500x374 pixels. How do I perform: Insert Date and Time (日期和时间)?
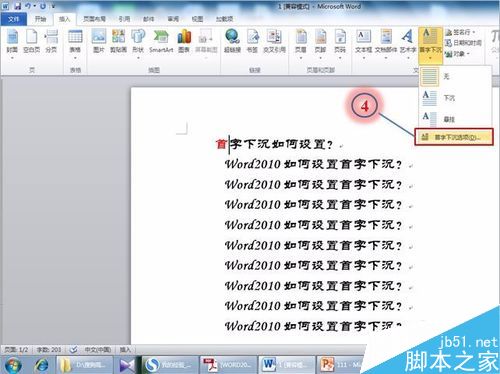(464, 43)
